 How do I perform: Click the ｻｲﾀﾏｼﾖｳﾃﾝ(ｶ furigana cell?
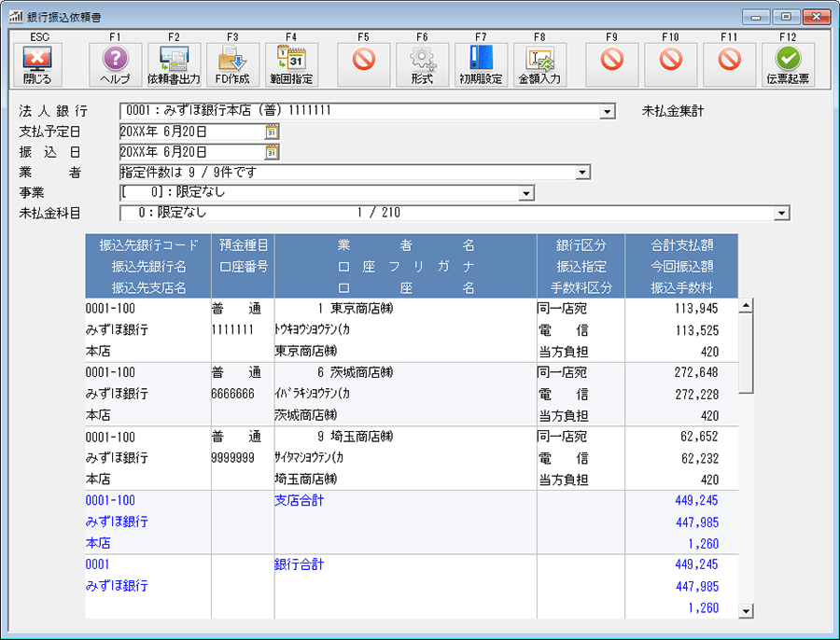click(309, 458)
